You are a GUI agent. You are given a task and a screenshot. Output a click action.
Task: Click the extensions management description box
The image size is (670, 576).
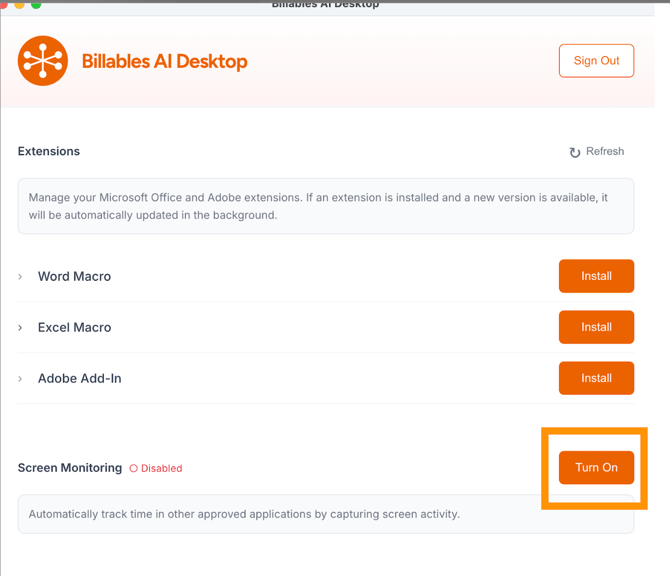[x=325, y=206]
